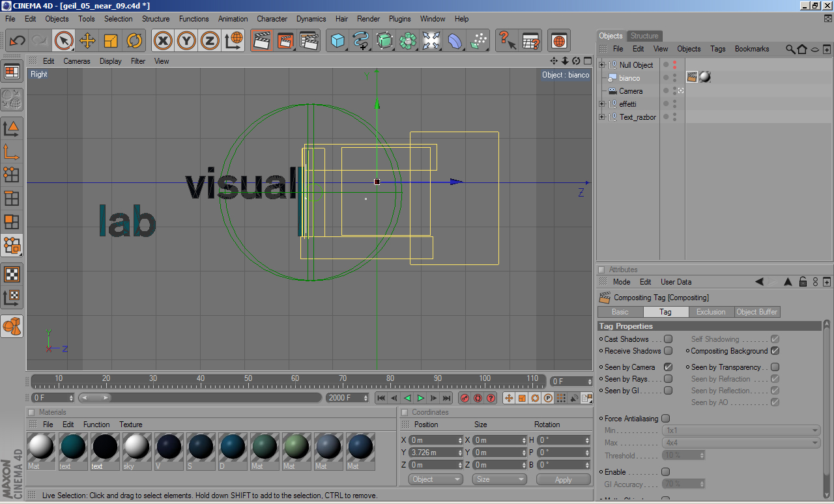The height and width of the screenshot is (504, 834).
Task: Switch to the Exclusion tab
Action: point(711,312)
